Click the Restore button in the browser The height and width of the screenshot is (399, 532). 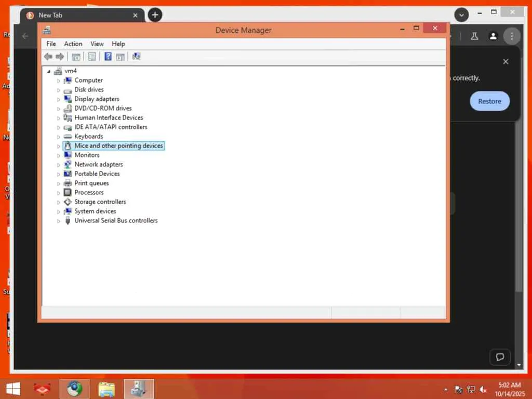point(489,101)
